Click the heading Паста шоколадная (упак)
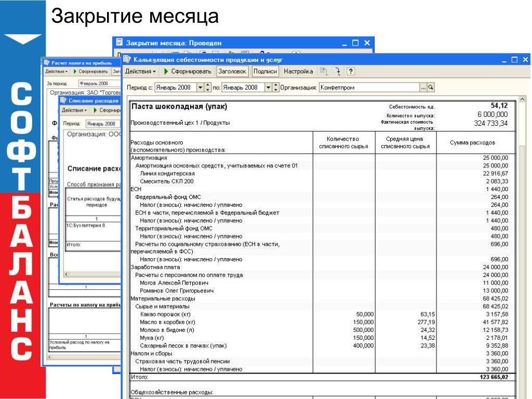The image size is (532, 399). point(179,107)
